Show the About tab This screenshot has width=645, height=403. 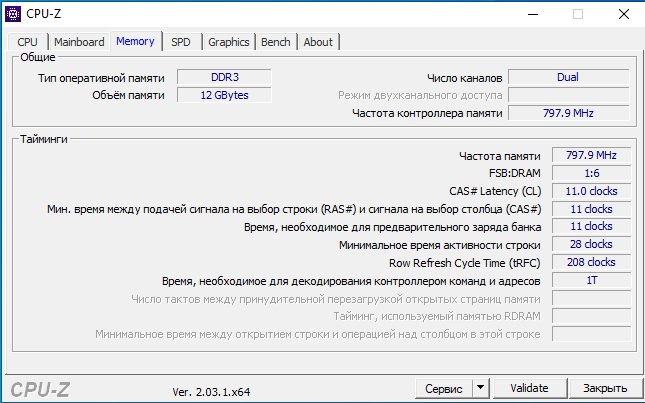(x=318, y=42)
